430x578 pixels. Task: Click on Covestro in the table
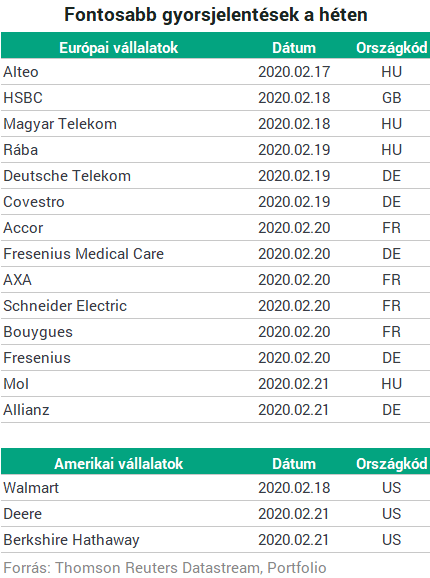(34, 202)
